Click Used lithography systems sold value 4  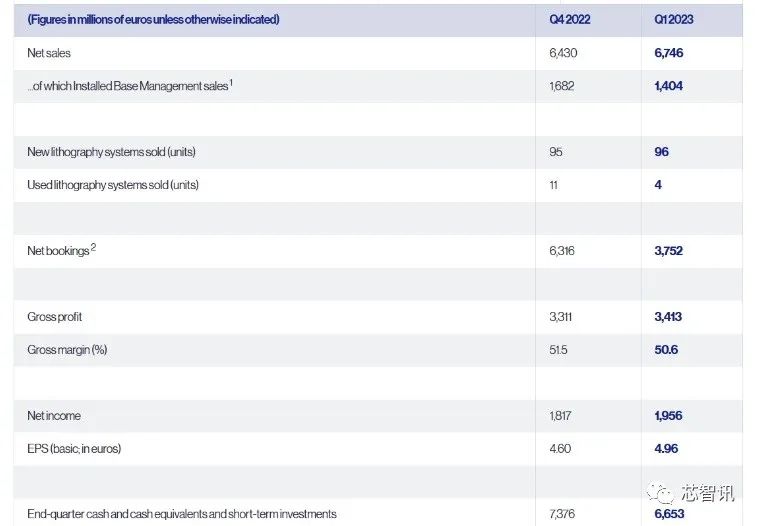(658, 184)
